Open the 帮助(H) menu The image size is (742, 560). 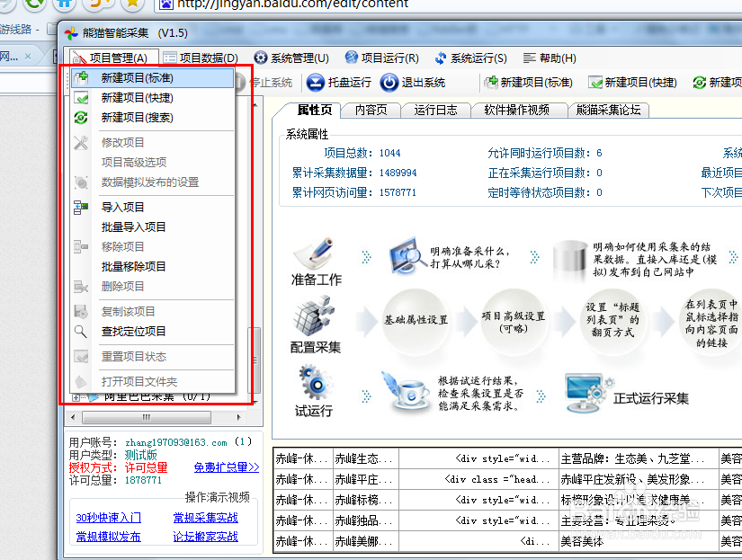coord(550,58)
